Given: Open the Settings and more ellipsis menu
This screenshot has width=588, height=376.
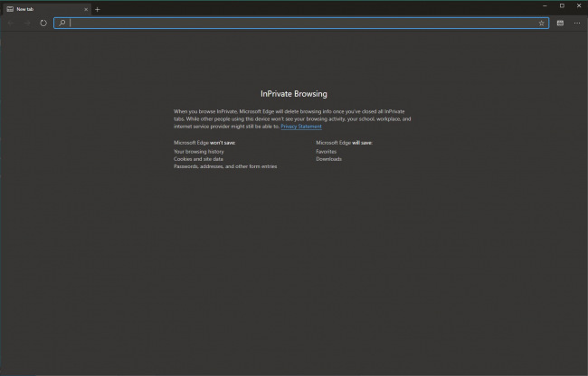Looking at the screenshot, I should [x=577, y=23].
